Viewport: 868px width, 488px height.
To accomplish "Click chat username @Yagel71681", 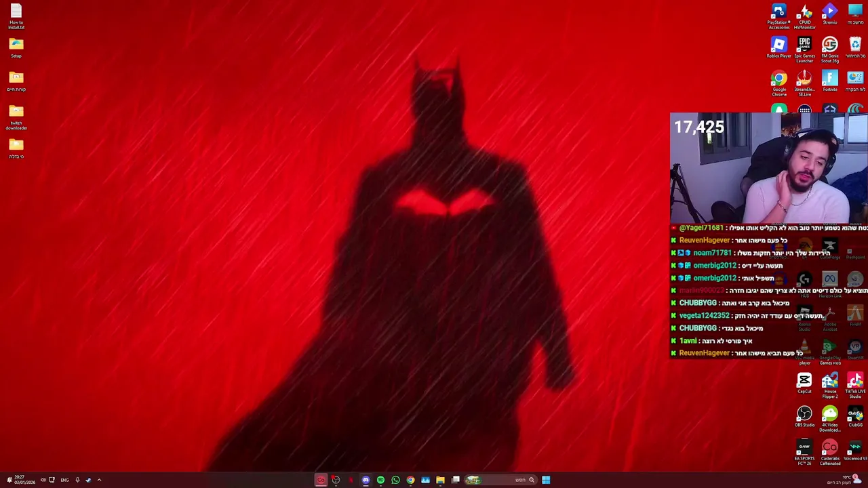I will [701, 228].
